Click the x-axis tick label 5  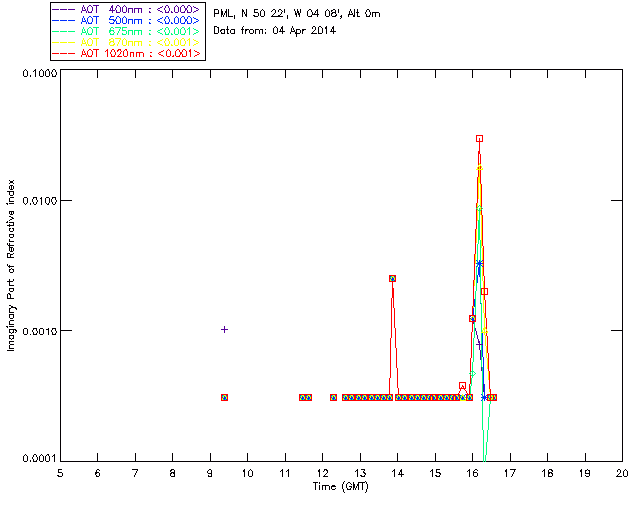(x=60, y=473)
